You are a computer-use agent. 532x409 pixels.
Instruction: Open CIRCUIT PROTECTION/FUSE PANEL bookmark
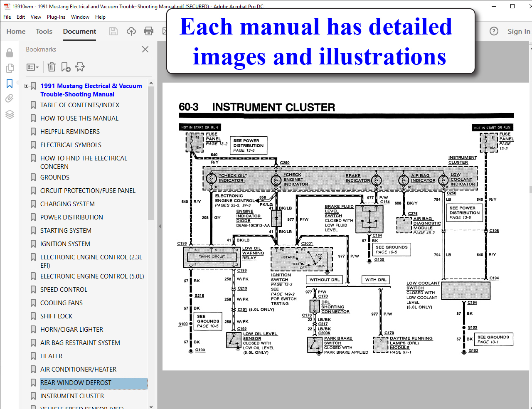coord(88,191)
